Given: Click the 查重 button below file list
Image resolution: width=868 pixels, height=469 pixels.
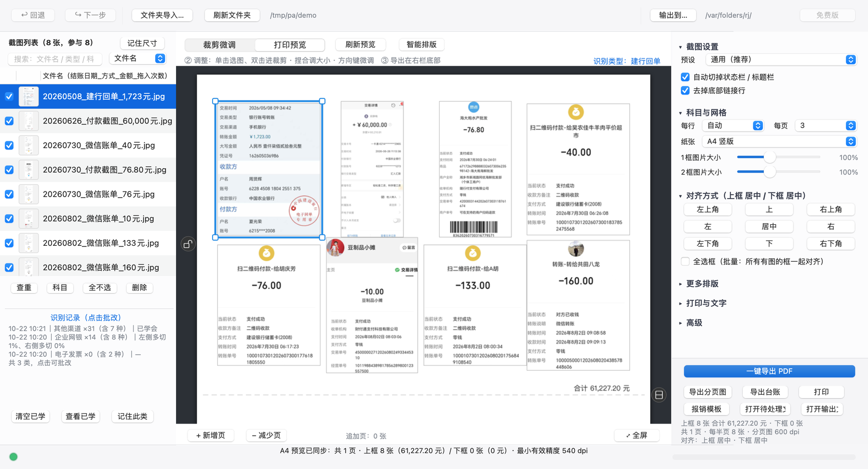Looking at the screenshot, I should tap(24, 288).
